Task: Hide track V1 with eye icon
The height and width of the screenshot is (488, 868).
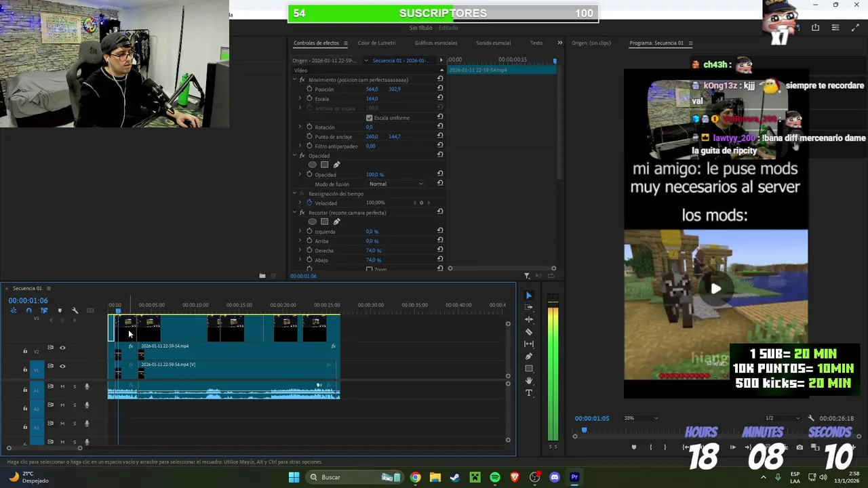Action: (x=62, y=366)
